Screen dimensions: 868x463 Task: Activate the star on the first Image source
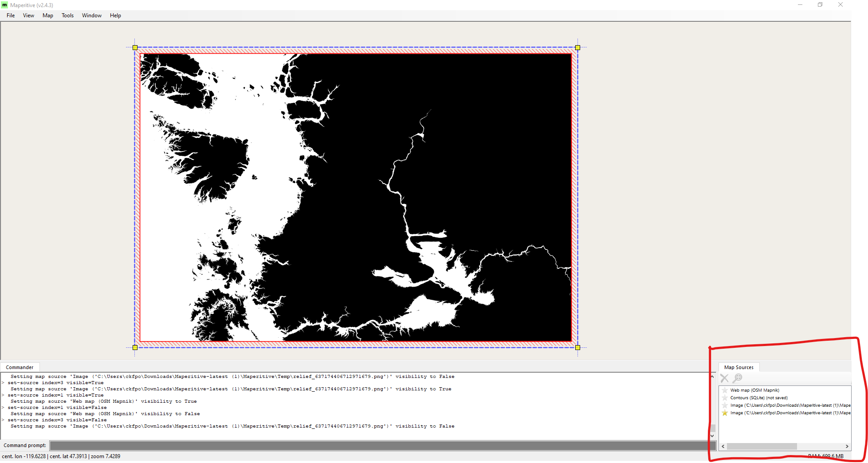725,405
